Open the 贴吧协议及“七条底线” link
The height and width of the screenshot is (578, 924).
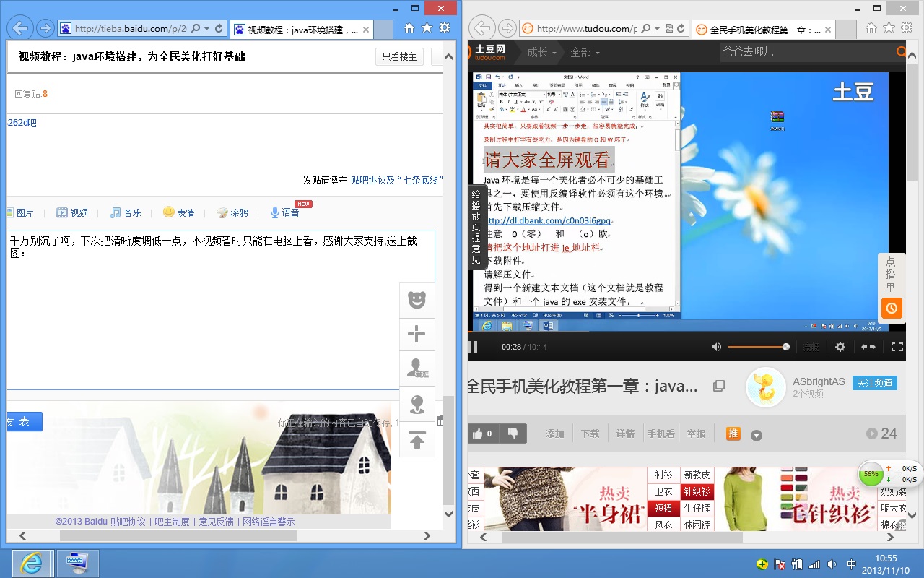click(x=397, y=180)
